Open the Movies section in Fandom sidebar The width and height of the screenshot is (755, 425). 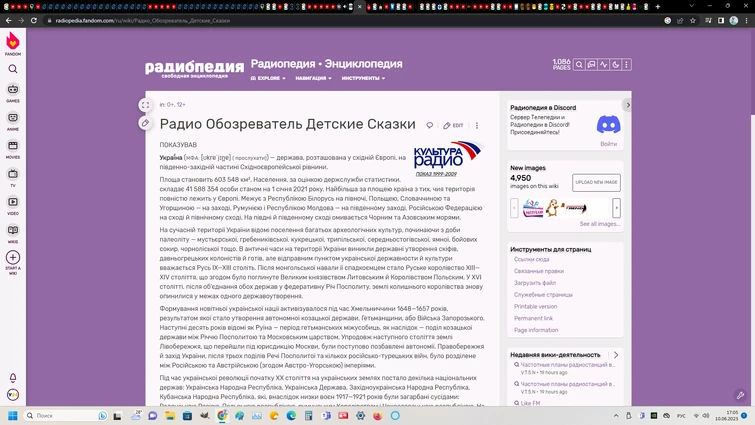pyautogui.click(x=13, y=149)
